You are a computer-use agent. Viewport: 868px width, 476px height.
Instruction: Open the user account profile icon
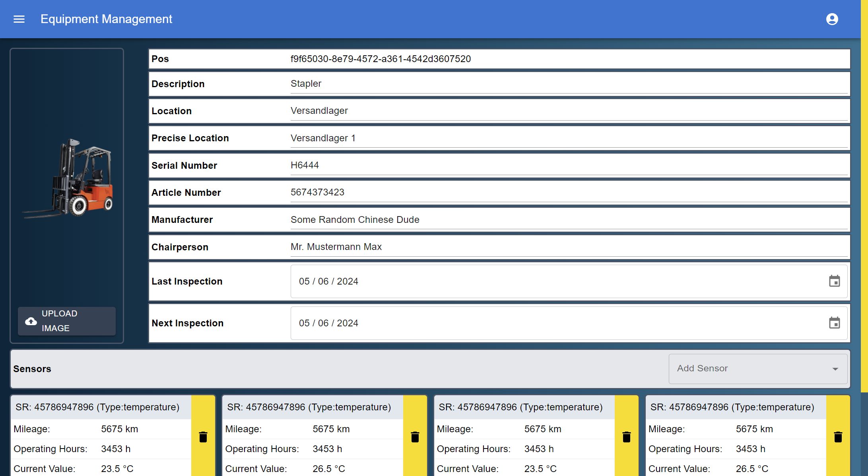pyautogui.click(x=832, y=19)
